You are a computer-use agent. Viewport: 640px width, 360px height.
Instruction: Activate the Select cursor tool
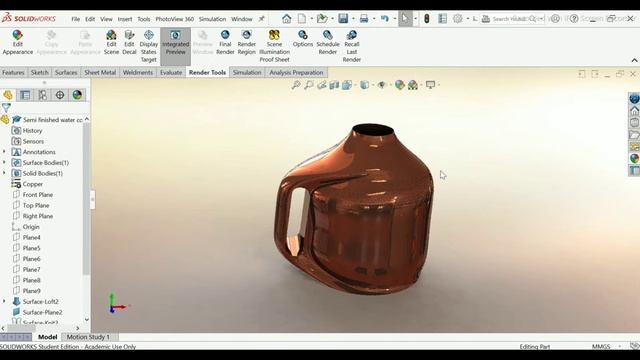point(405,19)
